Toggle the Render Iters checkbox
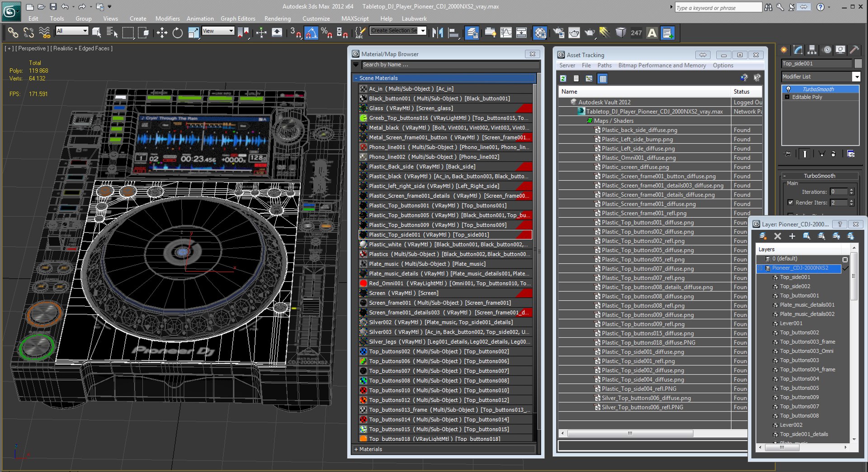Viewport: 868px width, 472px height. pyautogui.click(x=790, y=202)
